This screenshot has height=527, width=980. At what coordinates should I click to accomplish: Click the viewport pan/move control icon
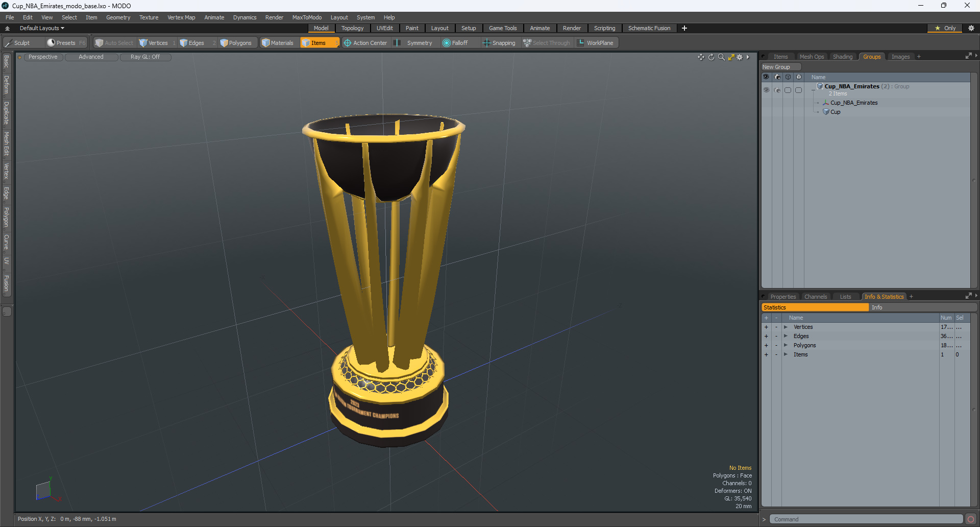701,57
